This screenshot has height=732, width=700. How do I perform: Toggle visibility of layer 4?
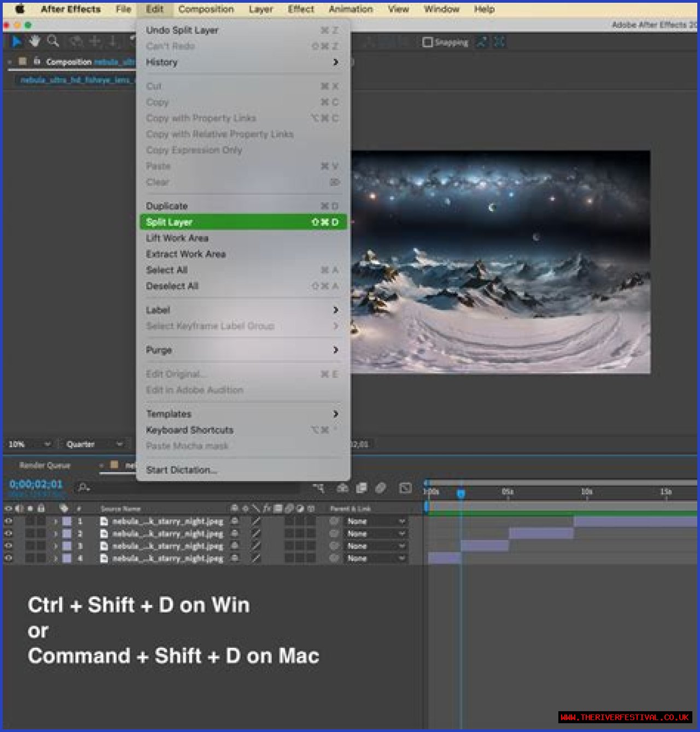click(x=9, y=558)
